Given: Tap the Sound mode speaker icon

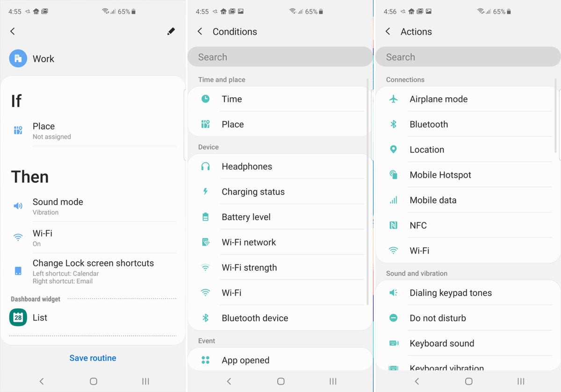Looking at the screenshot, I should pos(18,206).
